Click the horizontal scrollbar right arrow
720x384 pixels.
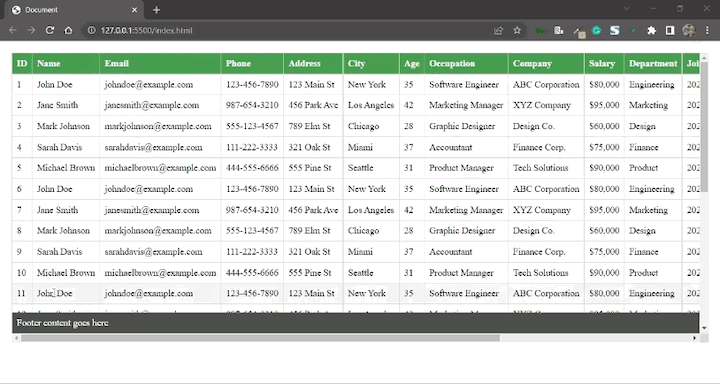tap(694, 338)
